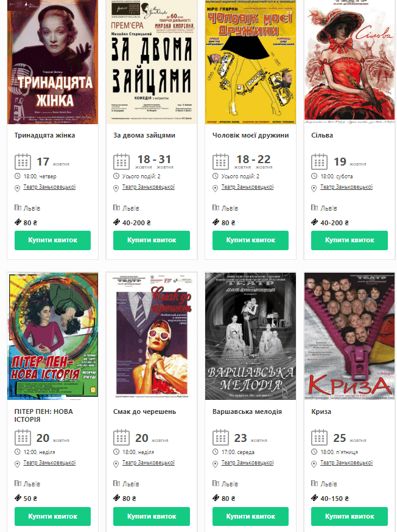Buy ticket for ПІТЕР ПЕН: НОВА ІСТОРІЯ
Image resolution: width=397 pixels, height=532 pixels.
(52, 516)
